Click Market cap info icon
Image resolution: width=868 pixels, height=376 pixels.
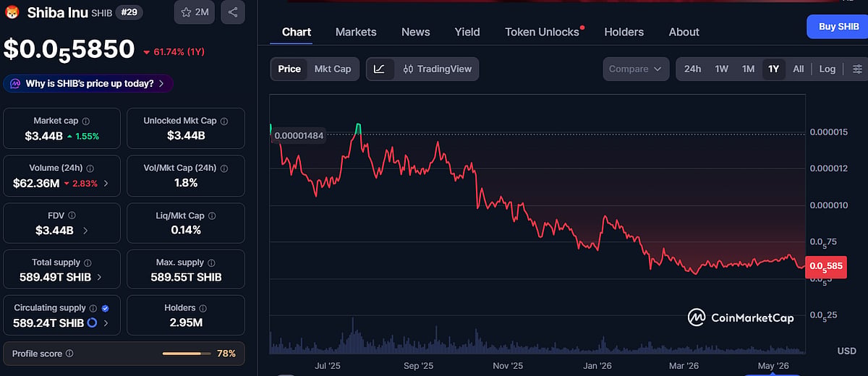(x=85, y=121)
